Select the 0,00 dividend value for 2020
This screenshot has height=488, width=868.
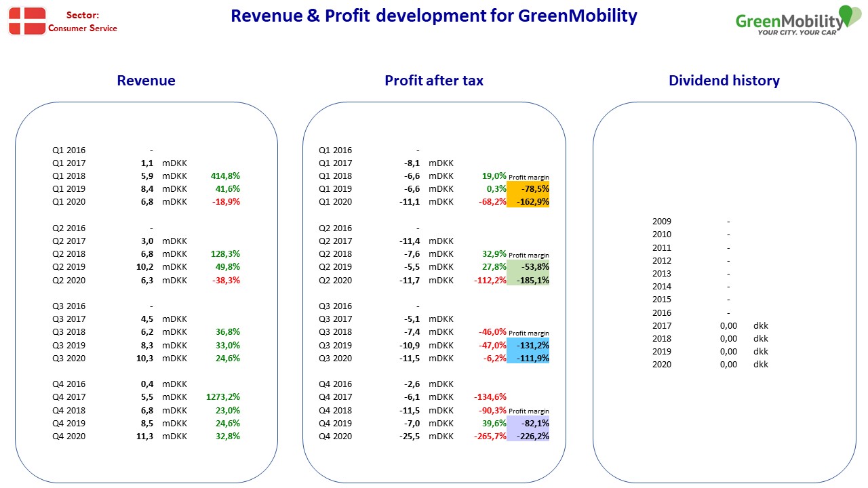pos(728,365)
